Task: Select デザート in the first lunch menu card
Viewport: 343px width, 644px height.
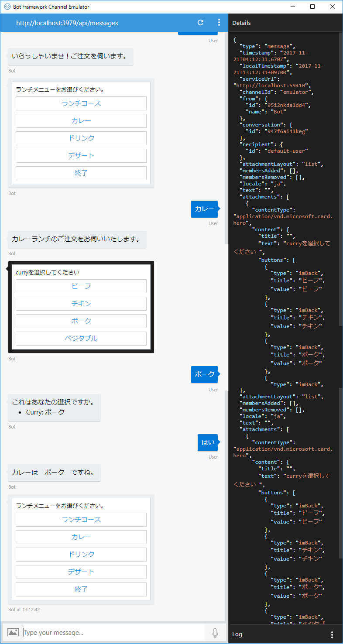Action: (x=81, y=156)
